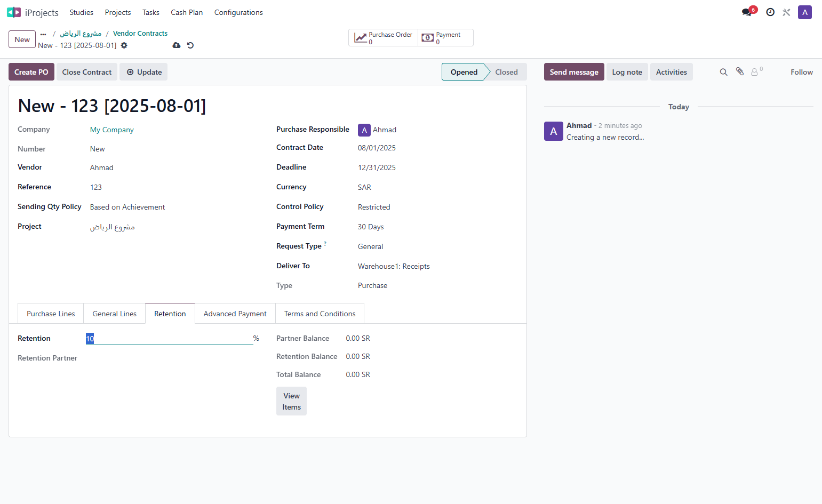This screenshot has height=504, width=822.
Task: Open the conversations chat icon
Action: click(747, 12)
